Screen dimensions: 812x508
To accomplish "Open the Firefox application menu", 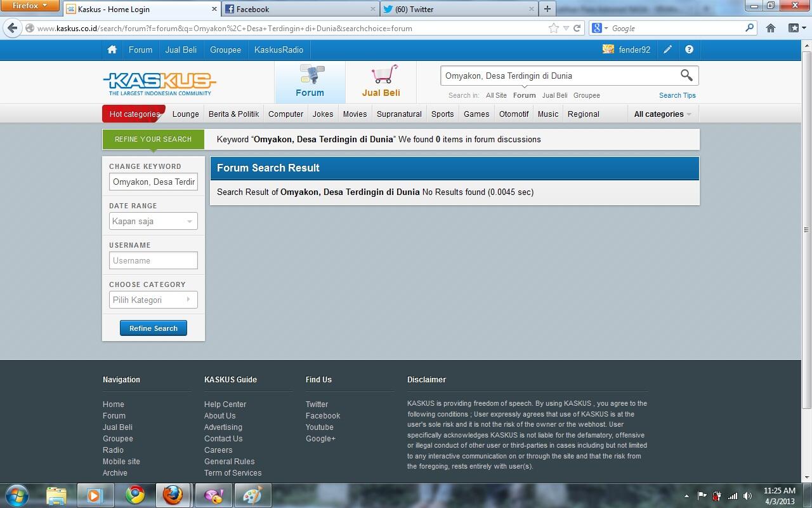I will pyautogui.click(x=30, y=6).
